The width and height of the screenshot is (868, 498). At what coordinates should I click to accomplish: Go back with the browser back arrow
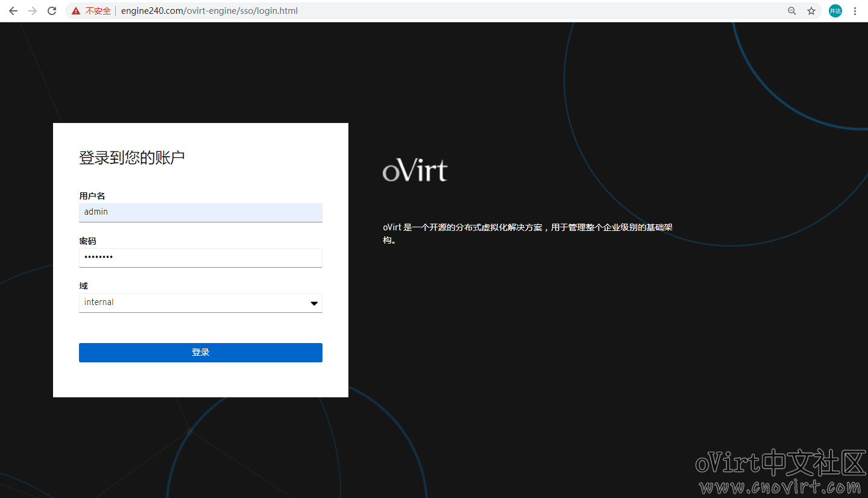tap(13, 11)
